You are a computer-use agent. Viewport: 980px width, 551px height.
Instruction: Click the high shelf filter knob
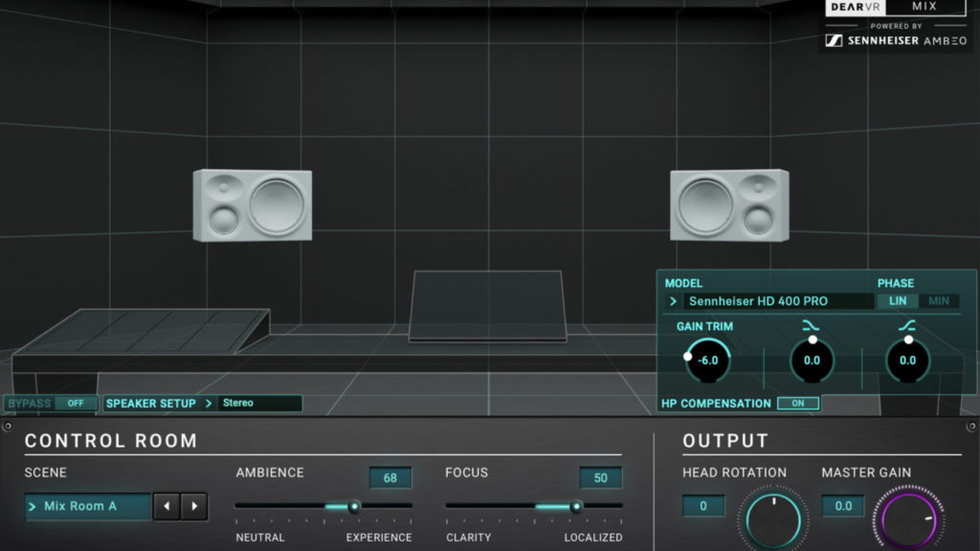[907, 361]
